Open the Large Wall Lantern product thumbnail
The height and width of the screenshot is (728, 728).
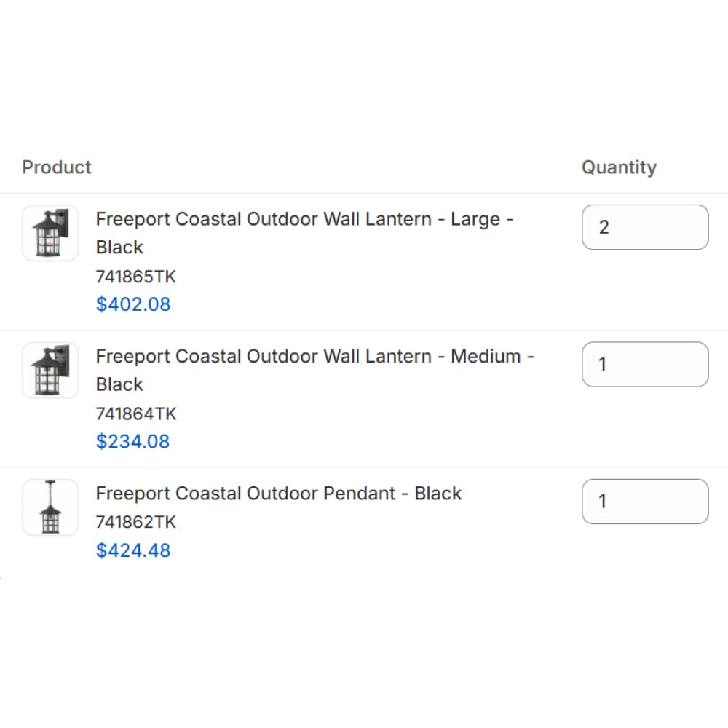click(x=50, y=233)
